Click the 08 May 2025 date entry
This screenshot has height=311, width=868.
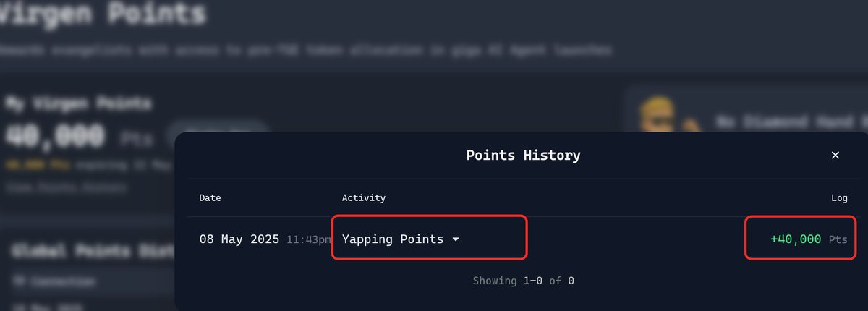(x=239, y=239)
